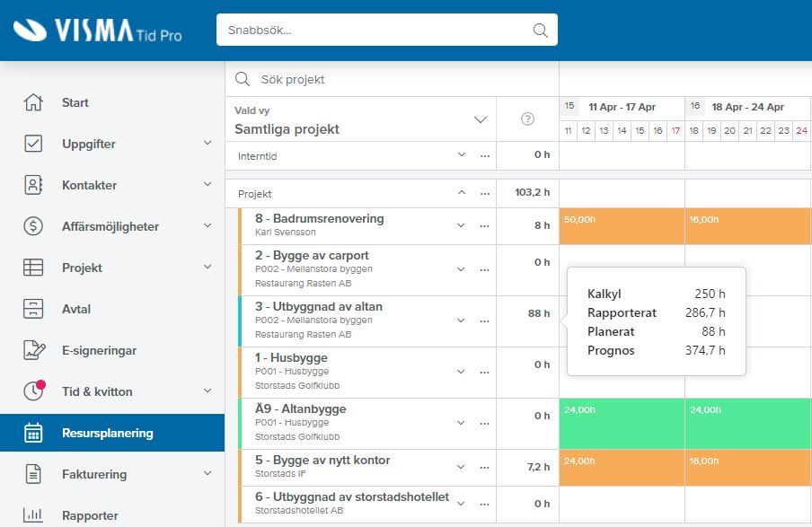Click the Snabbsök magnifier icon

540,30
